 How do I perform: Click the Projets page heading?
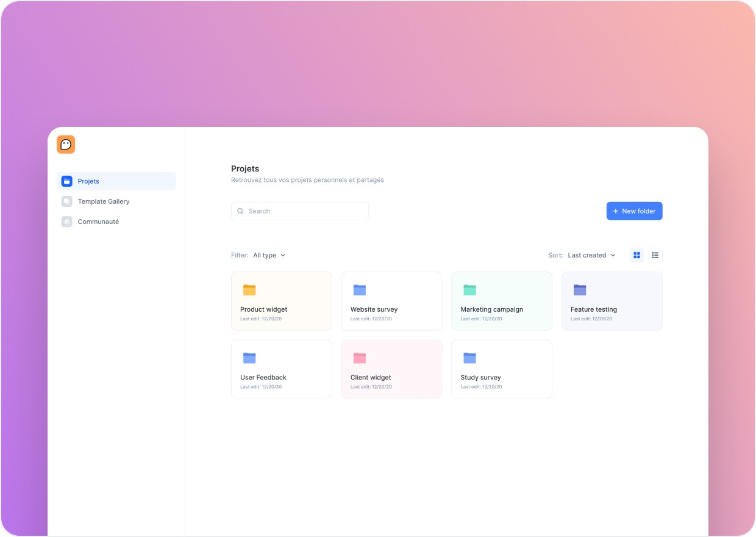245,168
